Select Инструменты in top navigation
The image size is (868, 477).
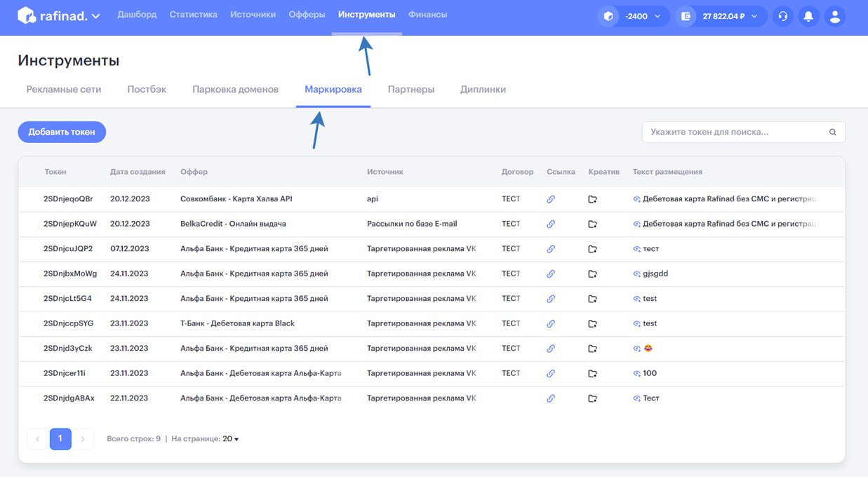(367, 15)
